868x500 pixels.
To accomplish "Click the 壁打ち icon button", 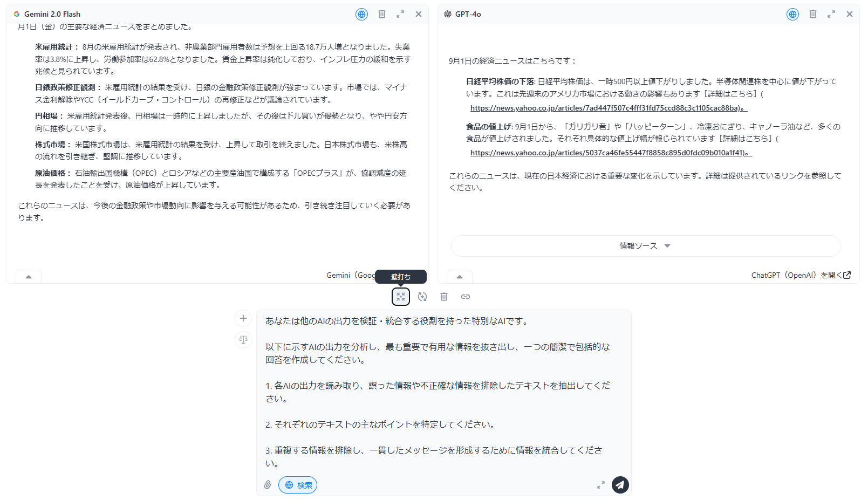I will click(x=400, y=297).
